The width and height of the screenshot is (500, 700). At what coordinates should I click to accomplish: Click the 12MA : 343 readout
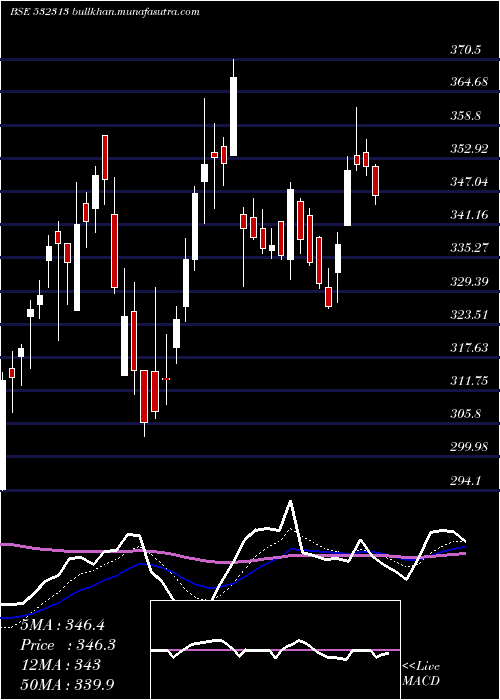pyautogui.click(x=61, y=665)
